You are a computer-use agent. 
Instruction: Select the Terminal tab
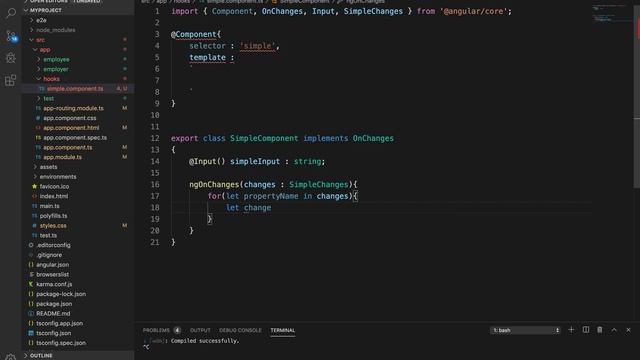point(282,330)
